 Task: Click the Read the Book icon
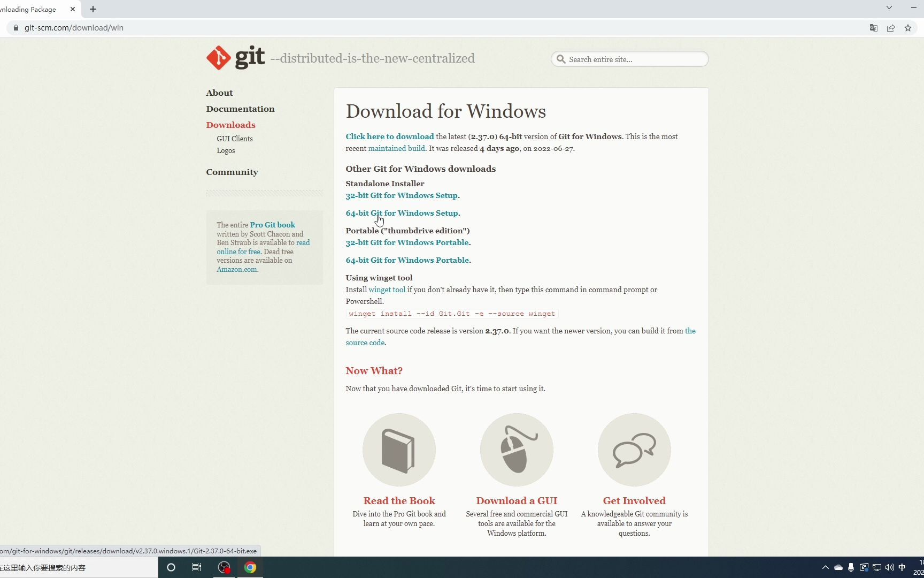point(399,450)
